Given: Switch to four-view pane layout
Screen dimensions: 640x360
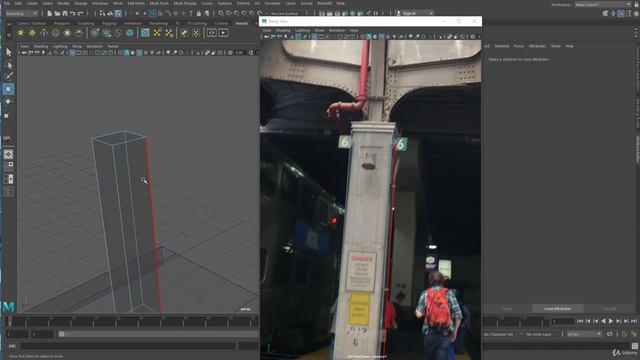Looking at the screenshot, I should point(9,167).
